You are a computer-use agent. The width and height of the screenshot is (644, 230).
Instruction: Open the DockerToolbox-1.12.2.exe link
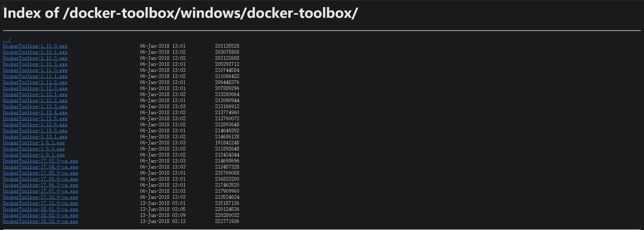click(x=35, y=100)
